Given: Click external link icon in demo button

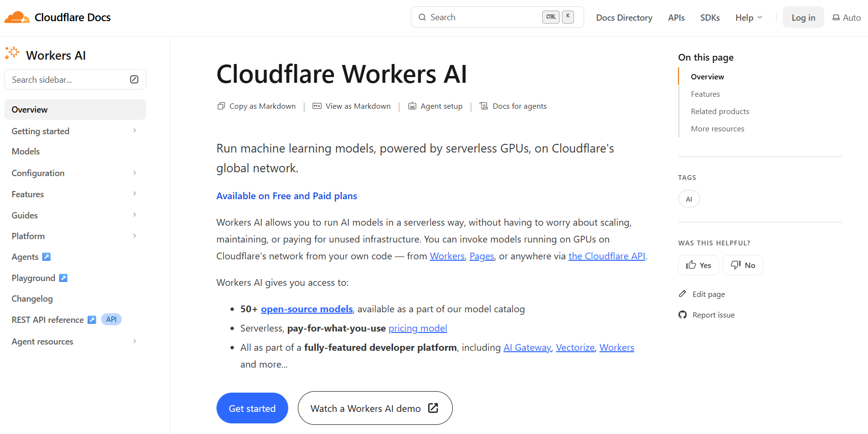Looking at the screenshot, I should click(433, 408).
